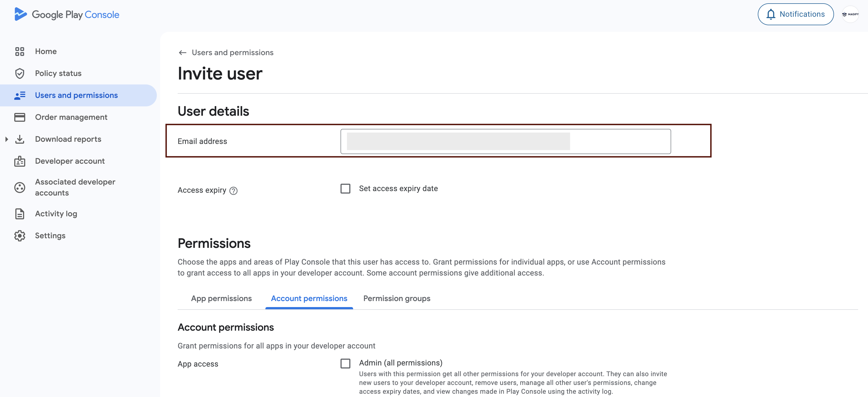The width and height of the screenshot is (868, 397).
Task: Select the Associated developer accounts icon
Action: pyautogui.click(x=19, y=188)
